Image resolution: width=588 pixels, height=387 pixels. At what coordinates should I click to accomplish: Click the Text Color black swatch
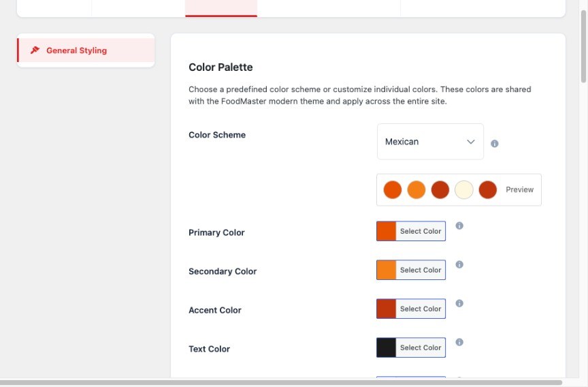tap(387, 347)
